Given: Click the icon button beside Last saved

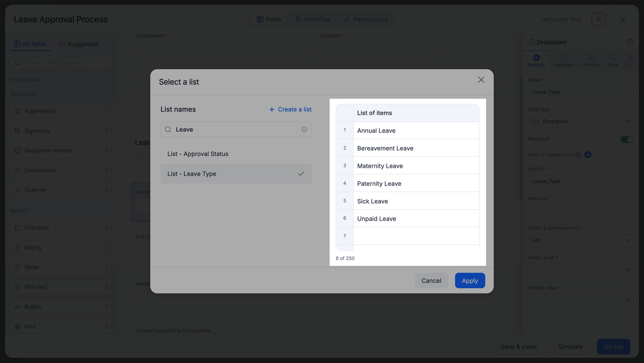Looking at the screenshot, I should point(598,19).
